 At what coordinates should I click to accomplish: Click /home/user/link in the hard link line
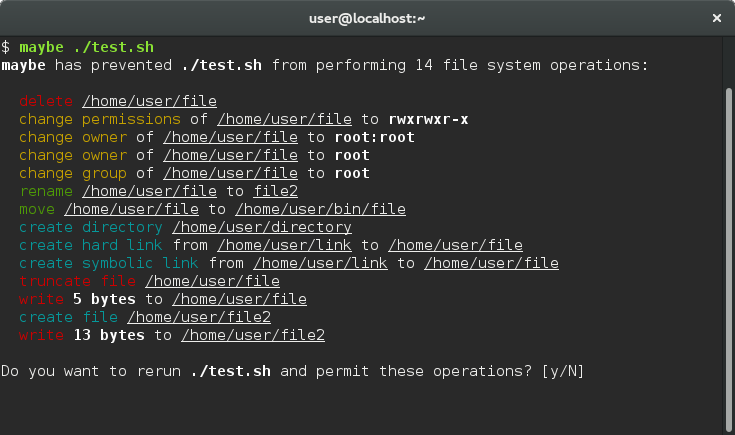pyautogui.click(x=285, y=245)
